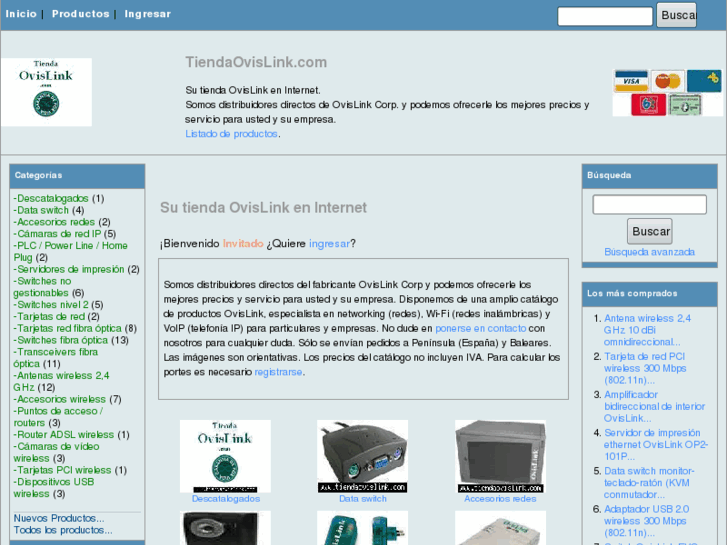Click the Accesorios redes caption under thumbnail
727x545 pixels.
pos(500,499)
